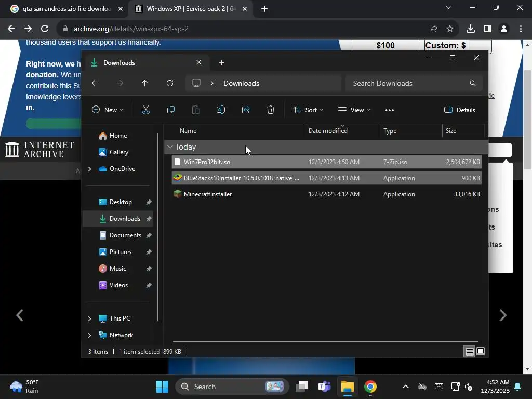
Task: Click Downloads in the breadcrumb path
Action: (241, 83)
